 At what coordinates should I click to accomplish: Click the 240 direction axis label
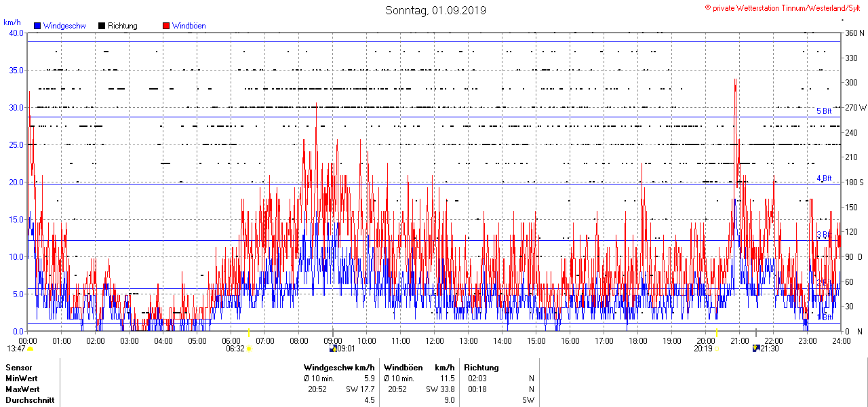(x=851, y=133)
